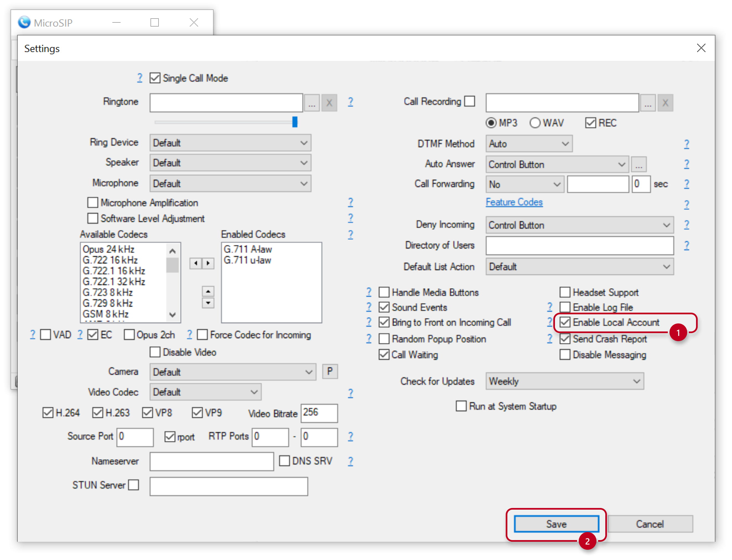Open the Feature Codes link

[514, 202]
